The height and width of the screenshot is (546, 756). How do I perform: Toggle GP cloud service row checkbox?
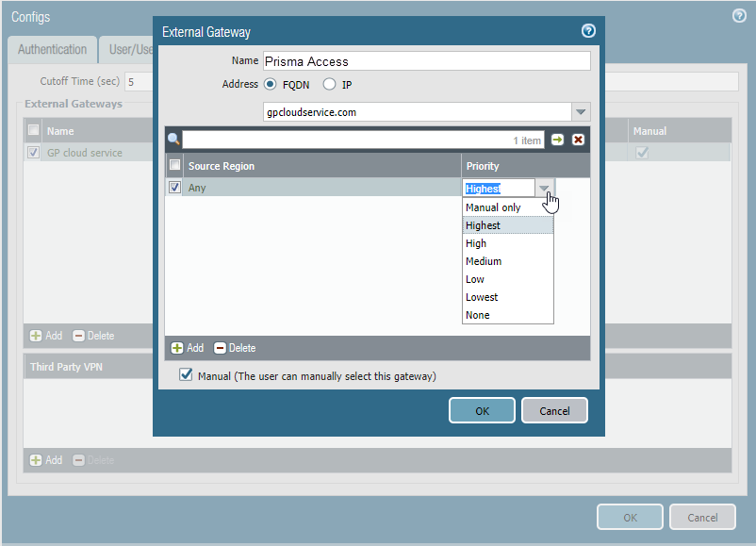pos(33,153)
